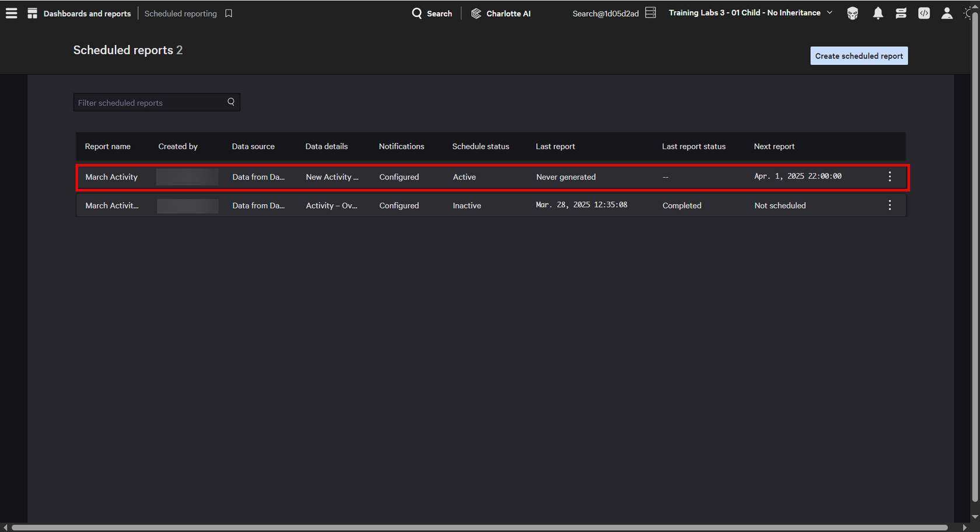Click the notifications bell icon
This screenshot has width=980, height=532.
877,13
